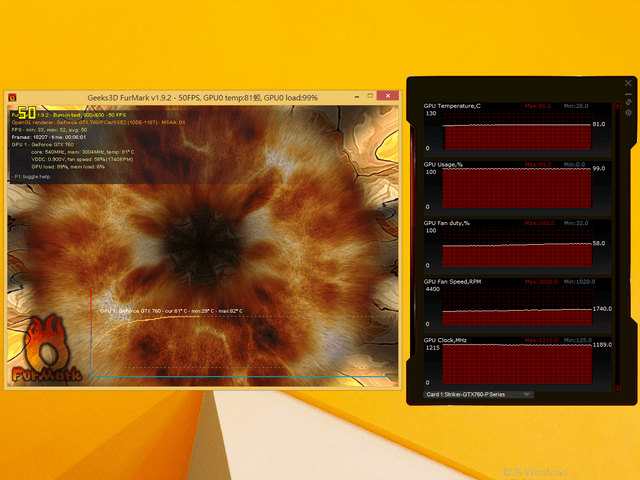Click the dropdown arrow beside Card 1 selector
This screenshot has height=480, width=640.
[x=527, y=394]
